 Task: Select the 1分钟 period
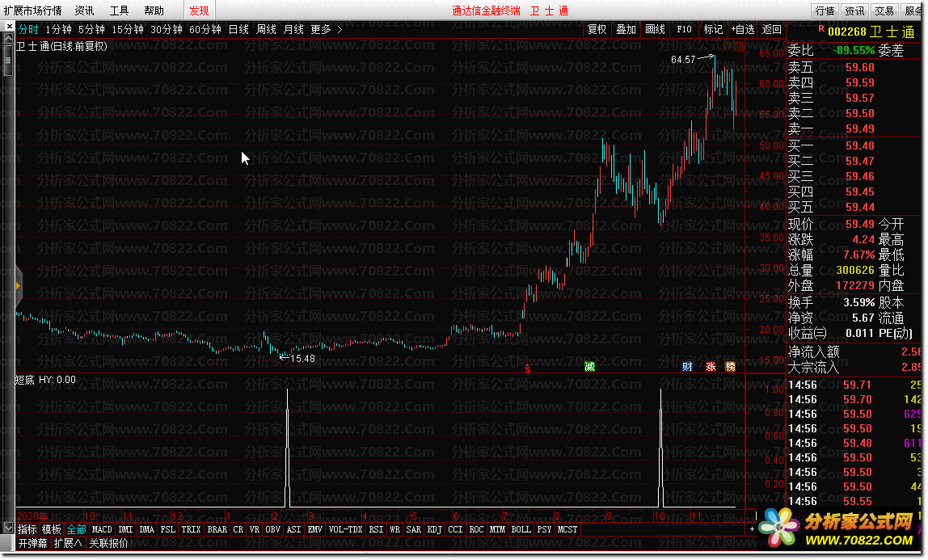click(58, 30)
